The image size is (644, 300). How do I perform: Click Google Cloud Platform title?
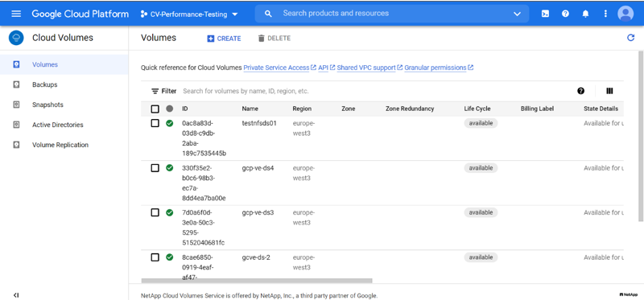(80, 14)
